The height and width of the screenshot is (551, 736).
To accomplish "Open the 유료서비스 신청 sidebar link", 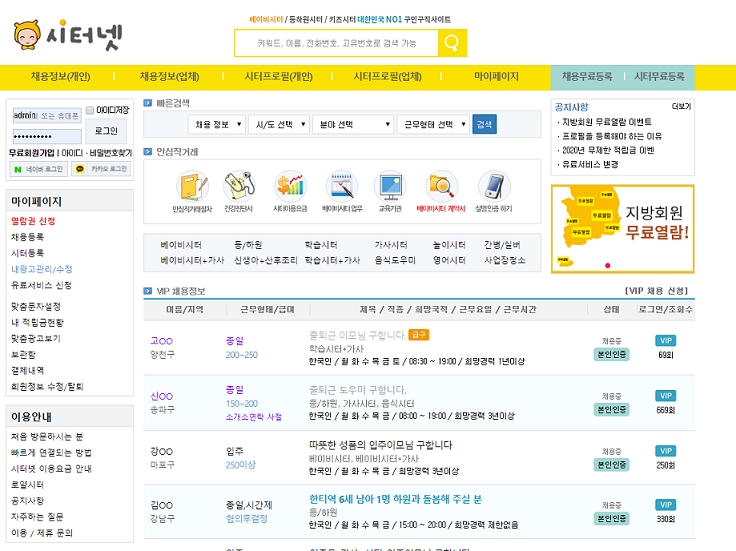I will point(41,285).
